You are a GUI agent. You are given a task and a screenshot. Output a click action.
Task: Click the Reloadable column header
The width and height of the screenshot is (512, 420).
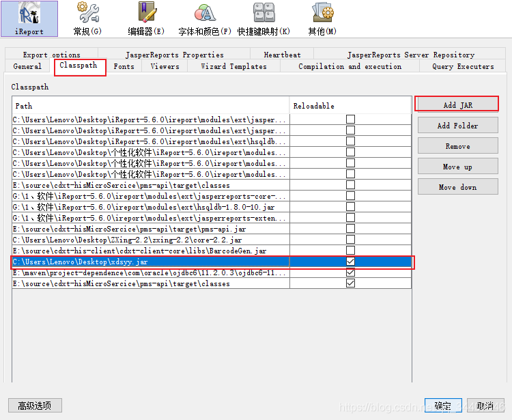tap(350, 105)
